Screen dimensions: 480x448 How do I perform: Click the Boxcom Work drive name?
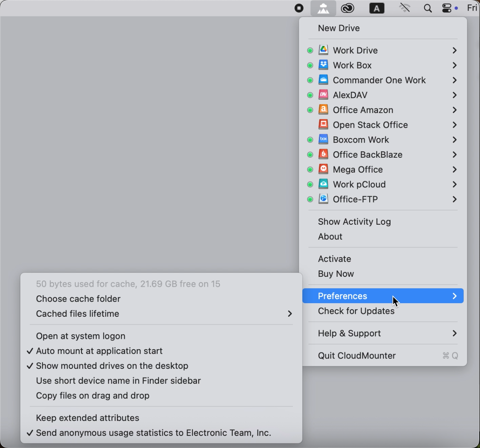[361, 140]
